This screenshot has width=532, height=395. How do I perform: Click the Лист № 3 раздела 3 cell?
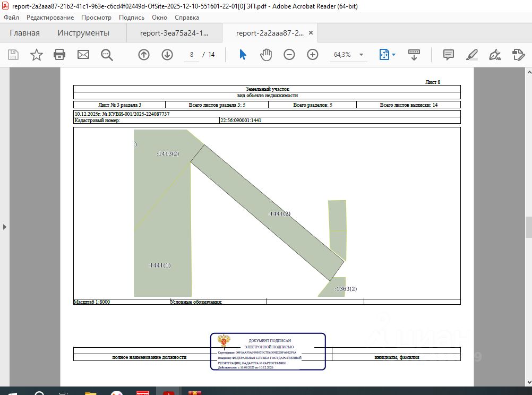click(119, 105)
